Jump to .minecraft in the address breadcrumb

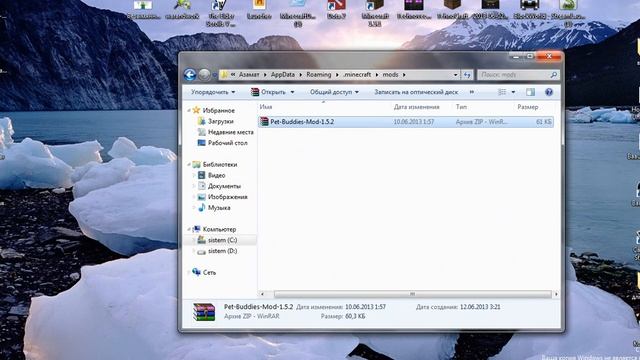point(357,75)
